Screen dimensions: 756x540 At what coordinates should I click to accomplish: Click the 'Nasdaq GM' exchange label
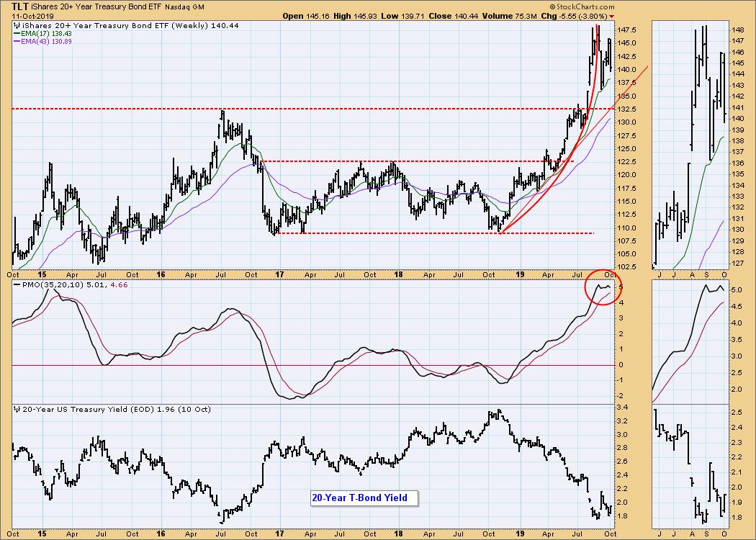[184, 7]
